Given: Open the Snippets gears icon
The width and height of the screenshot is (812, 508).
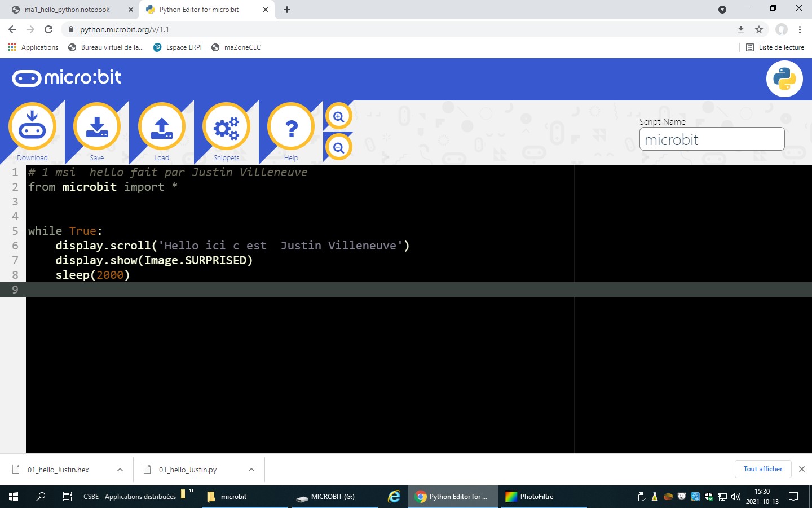Looking at the screenshot, I should point(226,127).
